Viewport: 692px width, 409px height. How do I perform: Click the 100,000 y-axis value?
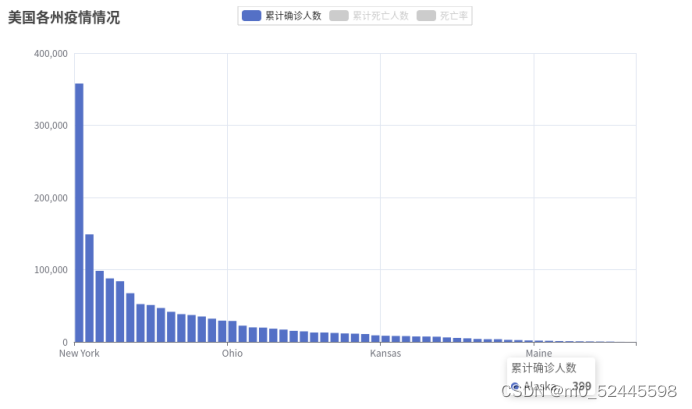pos(51,270)
